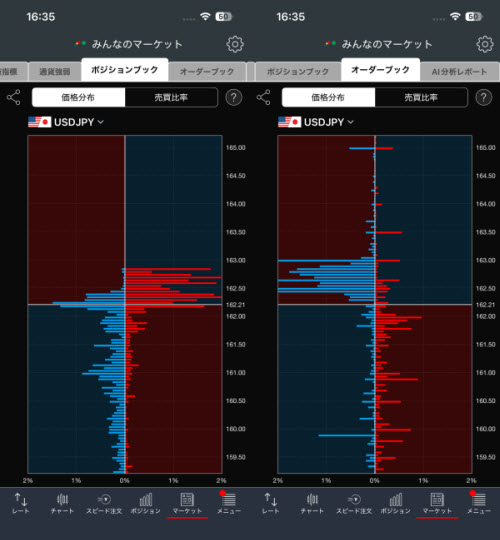This screenshot has width=500, height=540.
Task: Select オーダーブック tab on right screen
Action: pyautogui.click(x=381, y=70)
